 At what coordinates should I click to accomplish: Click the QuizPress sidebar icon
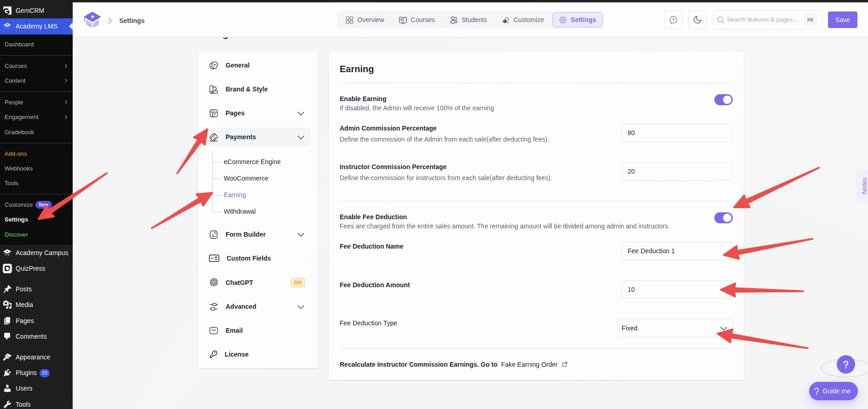7,268
